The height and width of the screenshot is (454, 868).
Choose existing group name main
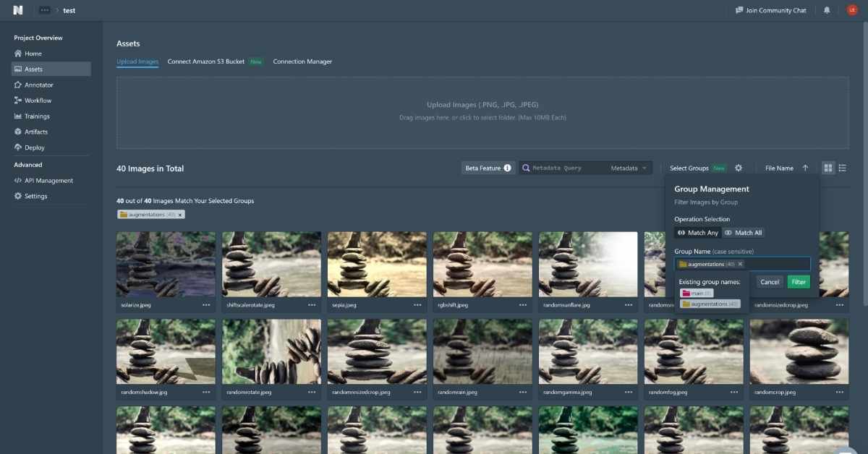pyautogui.click(x=697, y=293)
